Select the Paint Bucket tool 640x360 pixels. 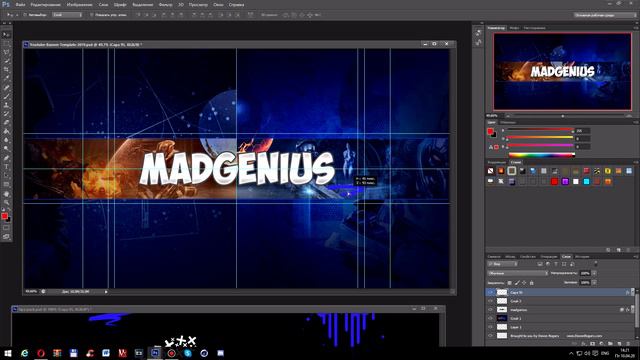click(x=6, y=131)
